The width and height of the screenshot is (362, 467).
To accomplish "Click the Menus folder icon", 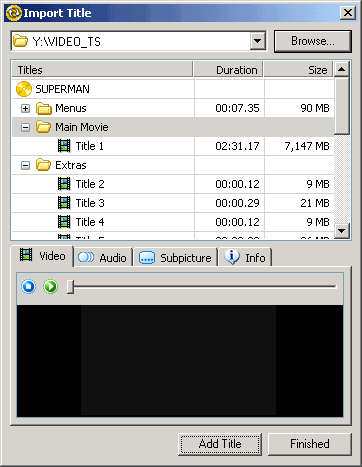I will (44, 108).
